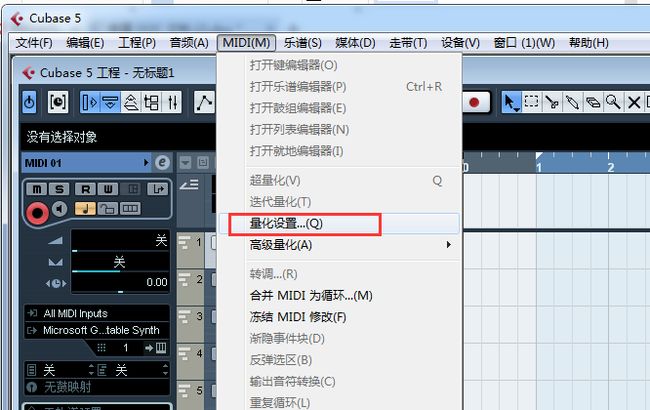Click the edit channel settings 'e' button
Screen dimensions: 650x410
click(162, 163)
